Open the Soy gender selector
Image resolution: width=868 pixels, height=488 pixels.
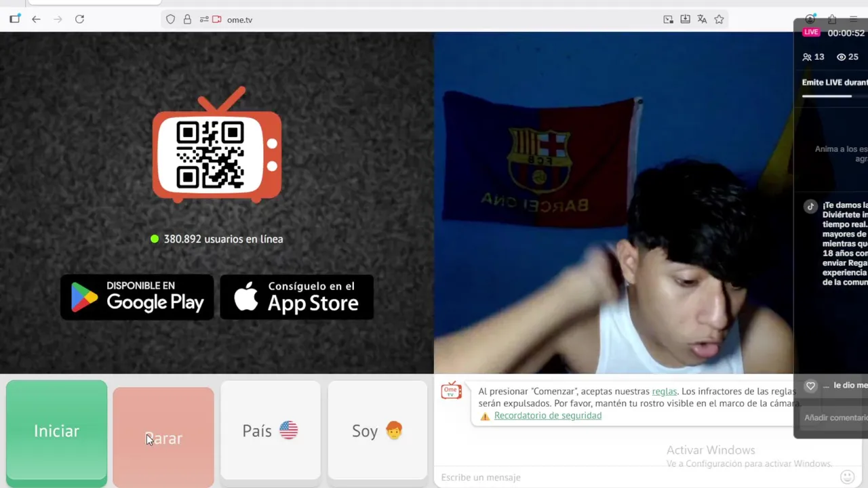378,430
